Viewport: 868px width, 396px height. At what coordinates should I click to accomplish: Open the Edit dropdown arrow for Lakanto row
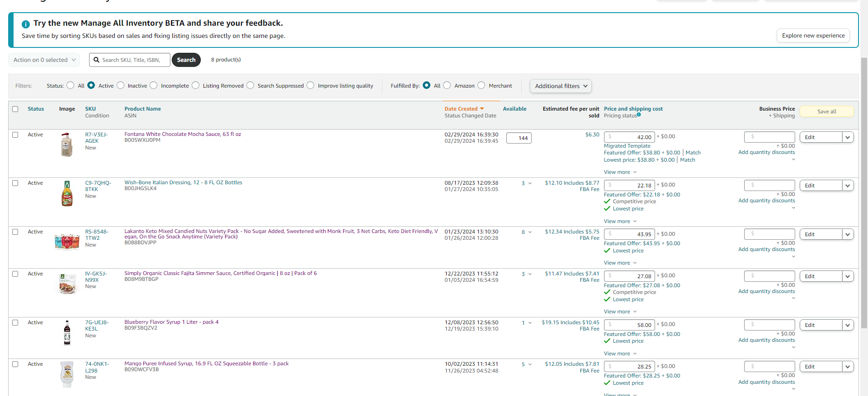pos(848,234)
